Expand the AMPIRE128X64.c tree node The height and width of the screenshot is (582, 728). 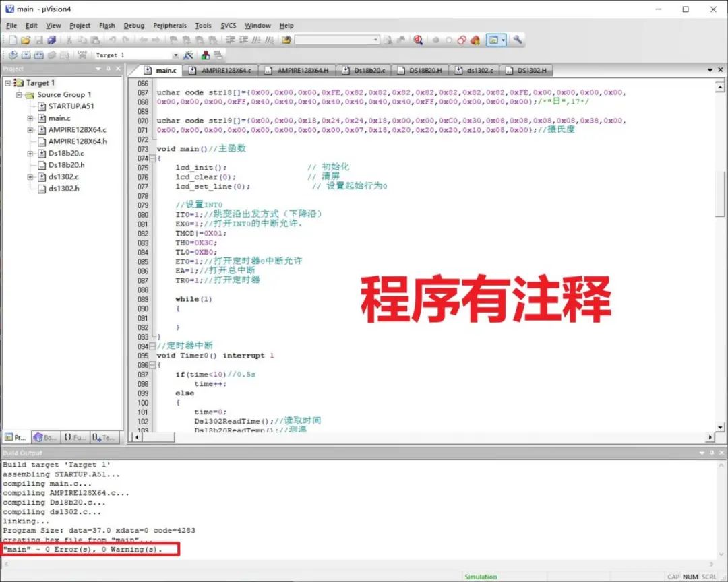pyautogui.click(x=30, y=130)
